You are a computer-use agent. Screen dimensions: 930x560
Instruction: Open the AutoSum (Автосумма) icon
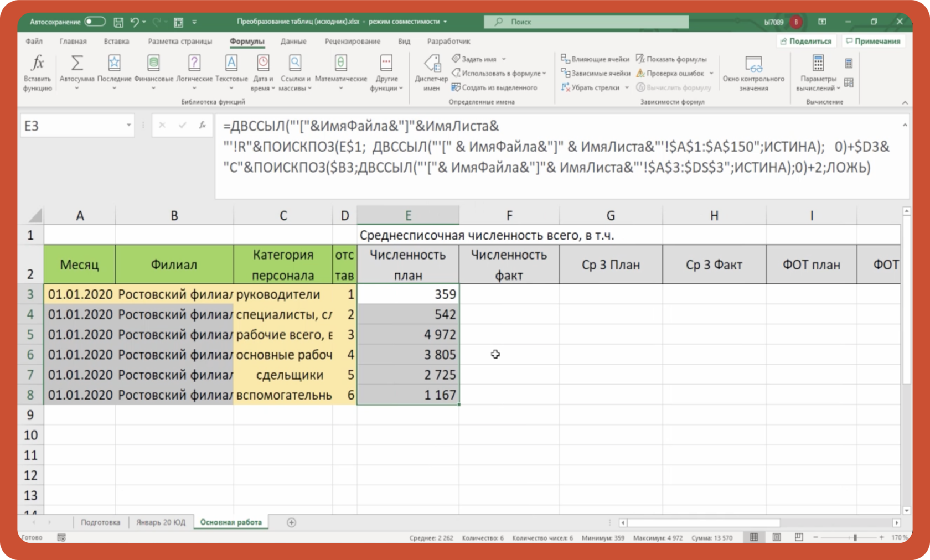point(77,63)
